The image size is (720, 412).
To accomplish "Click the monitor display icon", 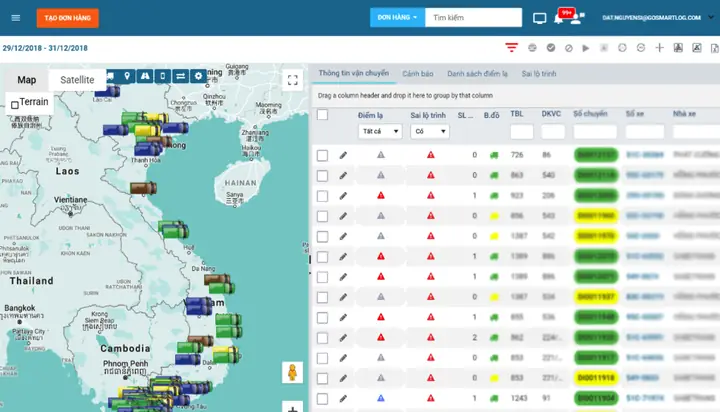I will click(540, 18).
